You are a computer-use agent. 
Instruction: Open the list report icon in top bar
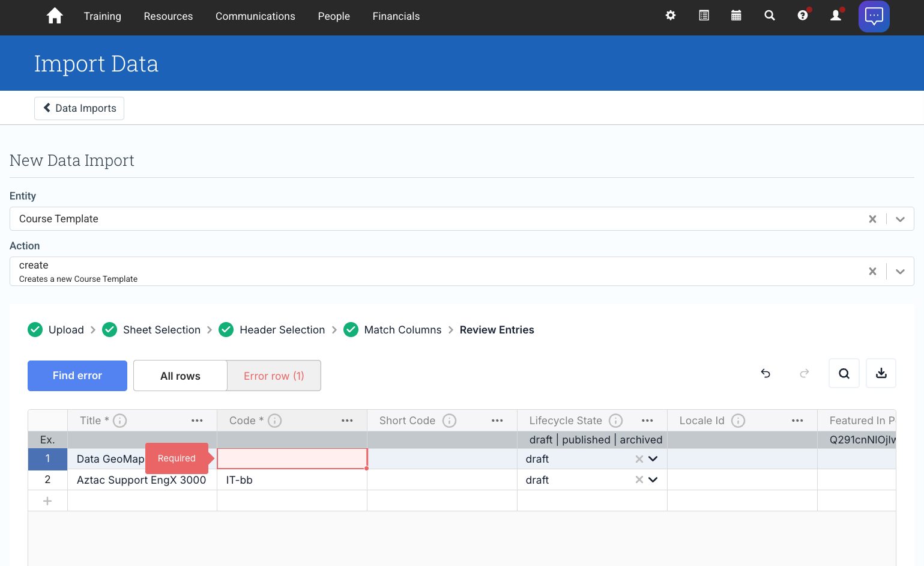704,16
